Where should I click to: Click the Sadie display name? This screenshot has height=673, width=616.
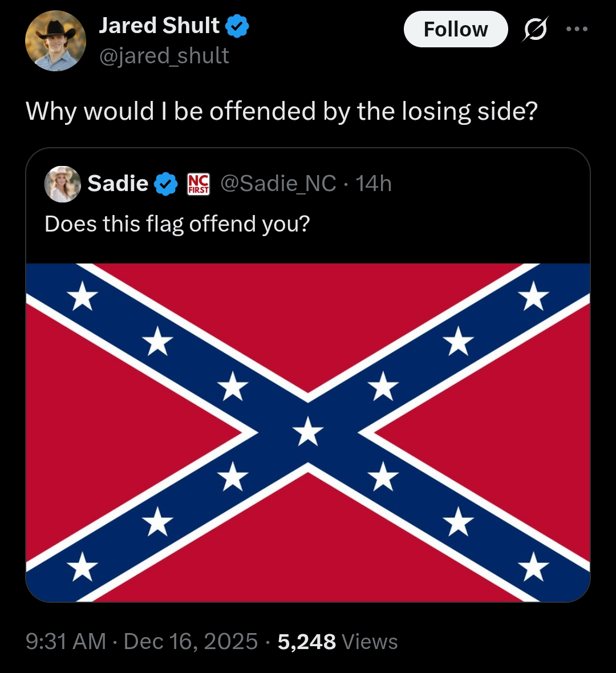(x=118, y=184)
